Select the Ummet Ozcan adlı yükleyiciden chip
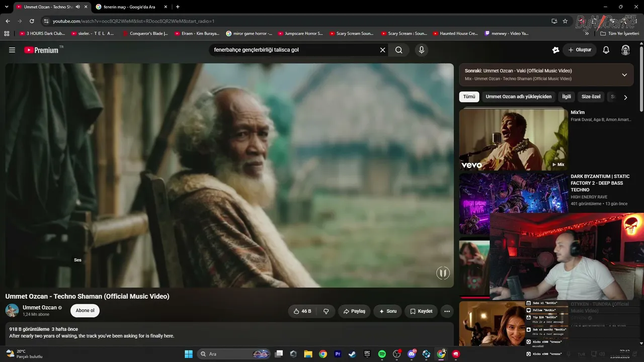The width and height of the screenshot is (644, 362). [x=519, y=97]
